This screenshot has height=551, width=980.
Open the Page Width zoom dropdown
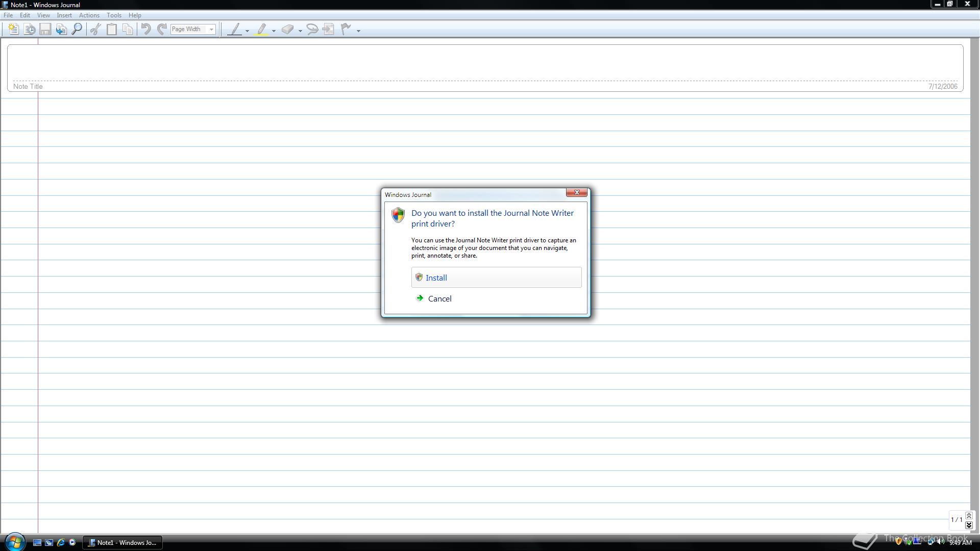(211, 29)
